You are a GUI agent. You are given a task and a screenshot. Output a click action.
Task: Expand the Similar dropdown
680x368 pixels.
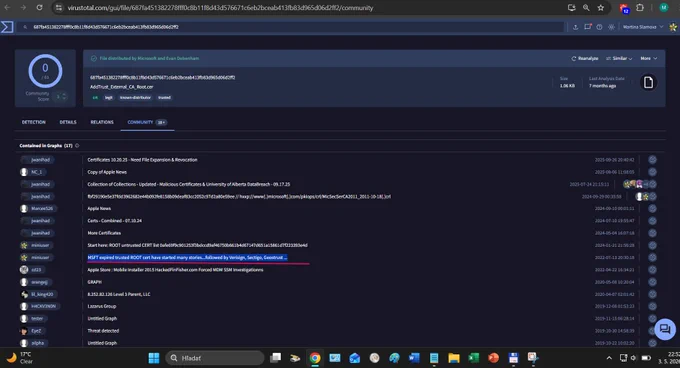coord(619,59)
